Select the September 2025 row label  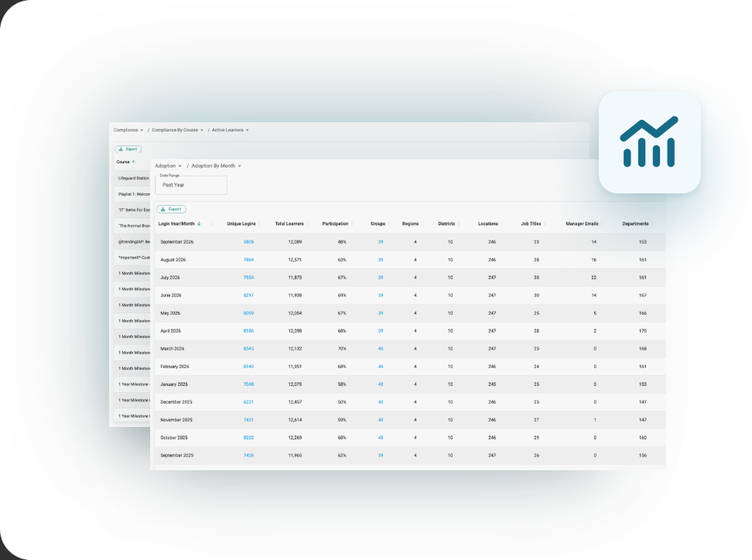(177, 455)
